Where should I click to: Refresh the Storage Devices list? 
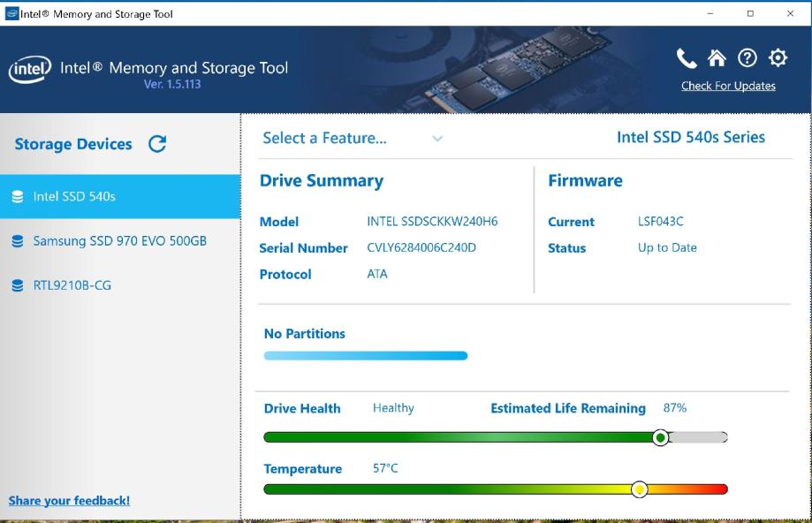(x=157, y=144)
